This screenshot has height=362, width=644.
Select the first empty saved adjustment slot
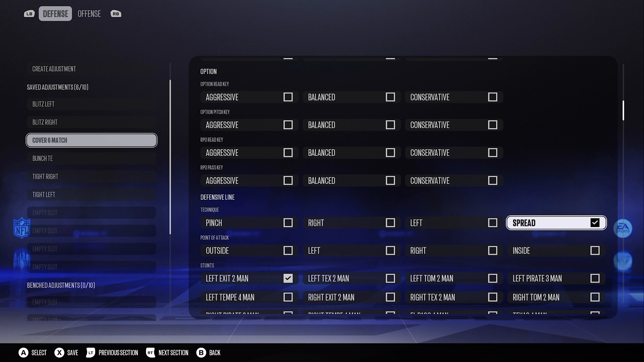point(92,213)
